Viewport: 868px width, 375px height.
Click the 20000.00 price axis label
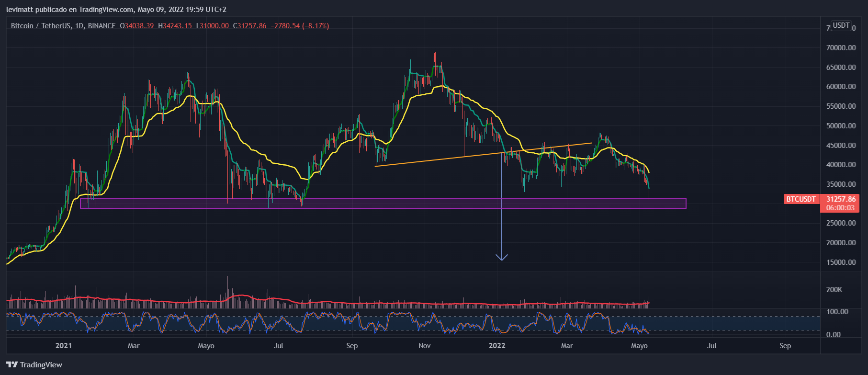pyautogui.click(x=841, y=243)
